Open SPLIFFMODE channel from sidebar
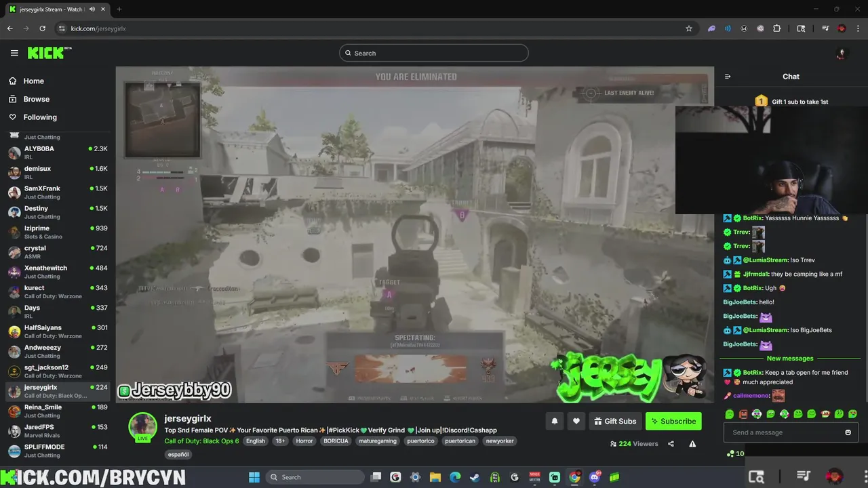Screen dimensions: 868x488 point(58,451)
